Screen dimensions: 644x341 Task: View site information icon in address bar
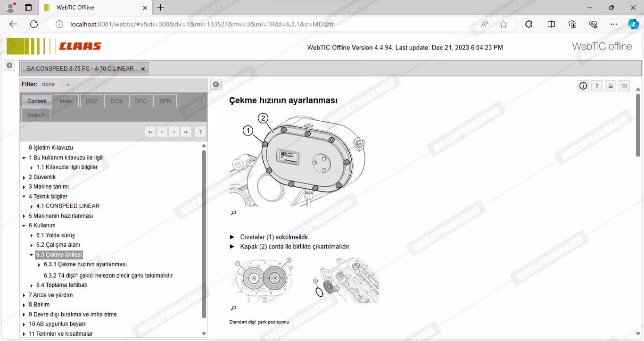click(x=59, y=24)
